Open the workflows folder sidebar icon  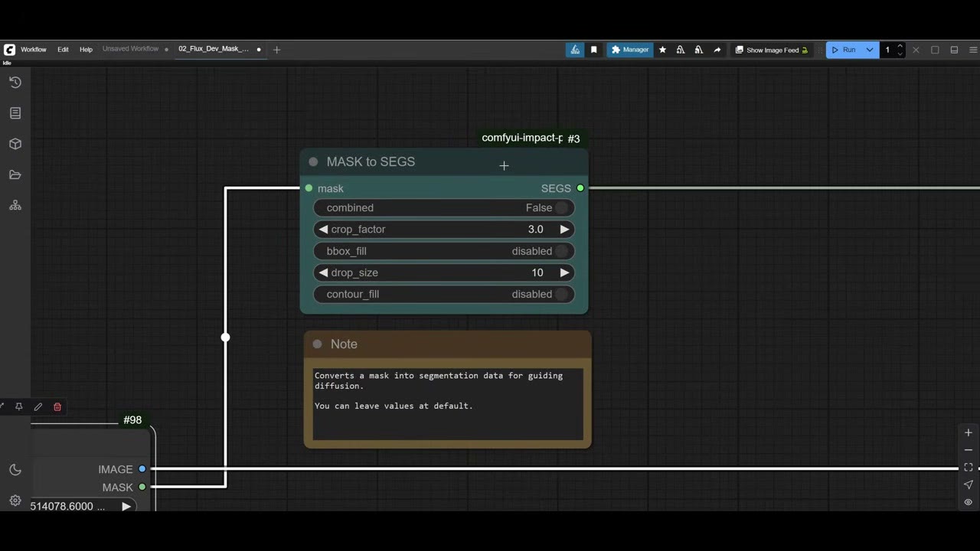(15, 174)
